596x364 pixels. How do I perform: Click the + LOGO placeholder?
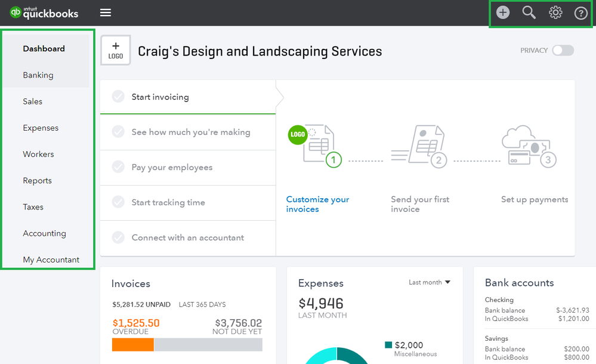coord(115,50)
